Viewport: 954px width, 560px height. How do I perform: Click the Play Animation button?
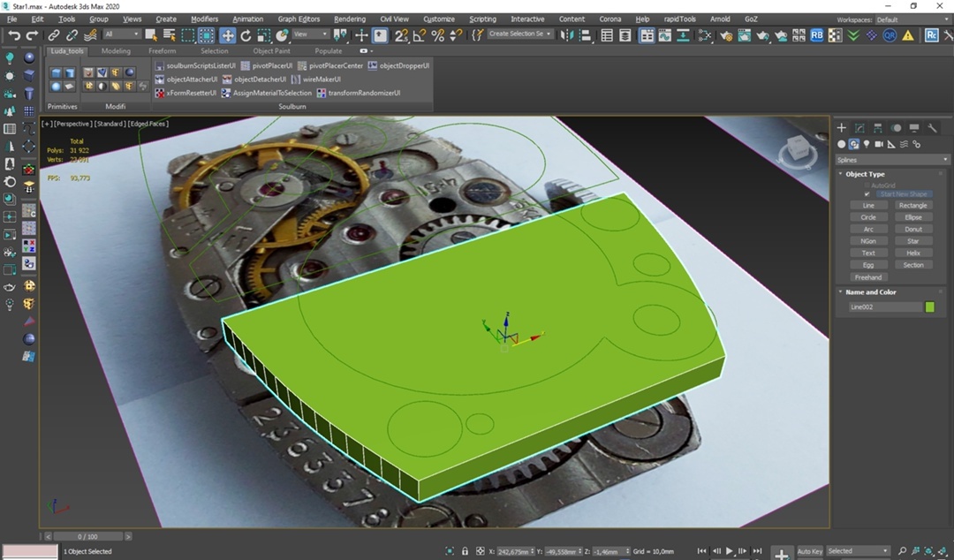point(730,551)
